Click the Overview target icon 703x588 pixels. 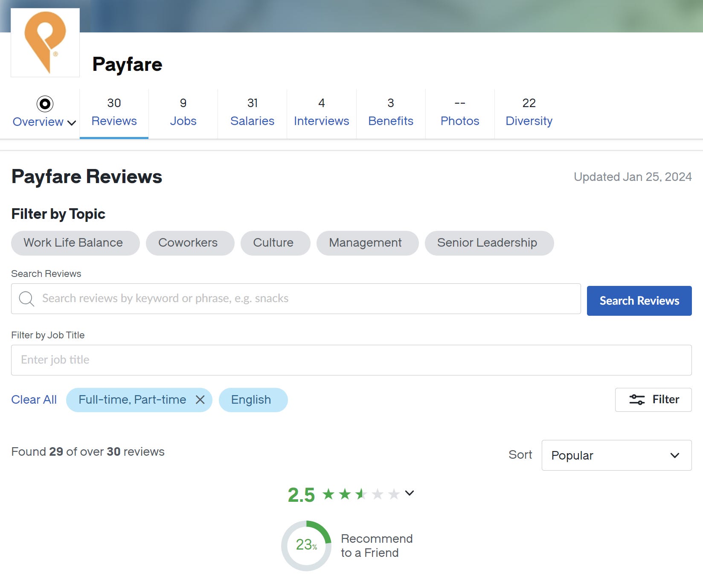45,104
